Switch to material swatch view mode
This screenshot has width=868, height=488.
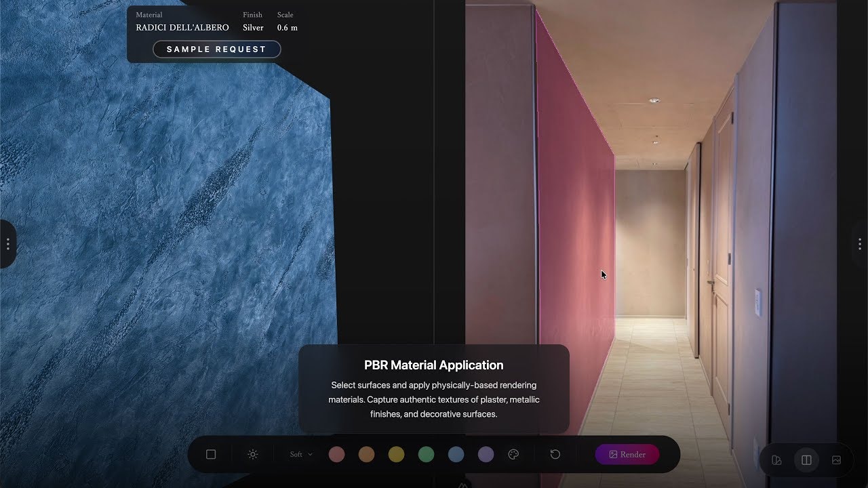(776, 460)
